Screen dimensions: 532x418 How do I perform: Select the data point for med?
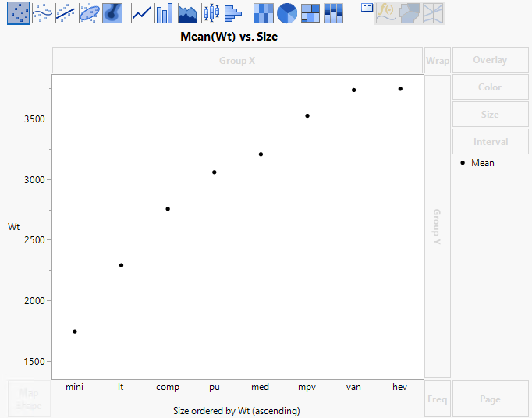click(x=261, y=154)
